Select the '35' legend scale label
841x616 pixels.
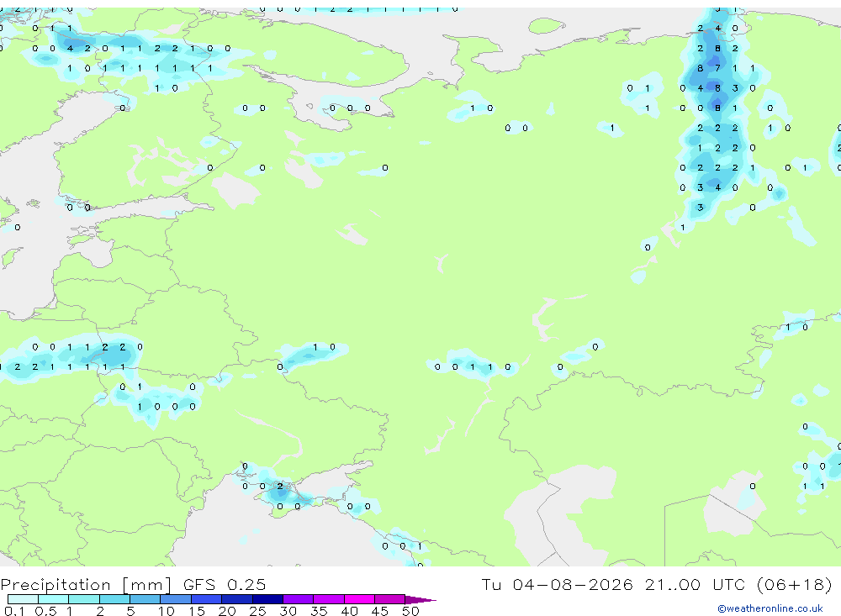click(319, 611)
